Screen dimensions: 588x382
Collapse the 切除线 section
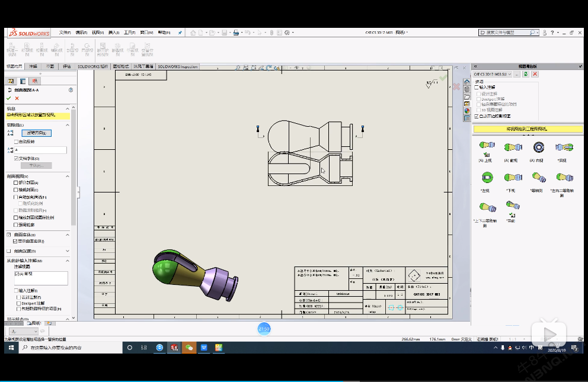pos(68,125)
